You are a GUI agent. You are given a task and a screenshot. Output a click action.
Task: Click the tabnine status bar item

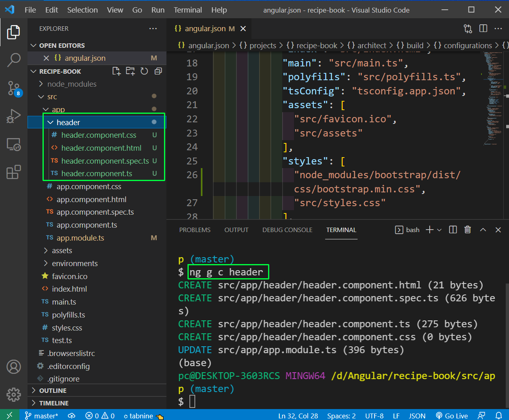coord(144,416)
